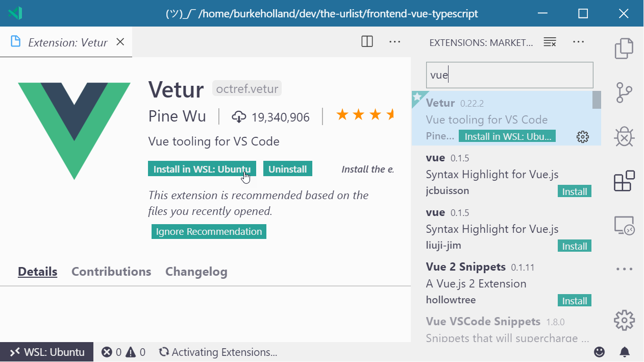Viewport: 644px width, 362px height.
Task: Switch to the Changelog tab
Action: pos(196,272)
